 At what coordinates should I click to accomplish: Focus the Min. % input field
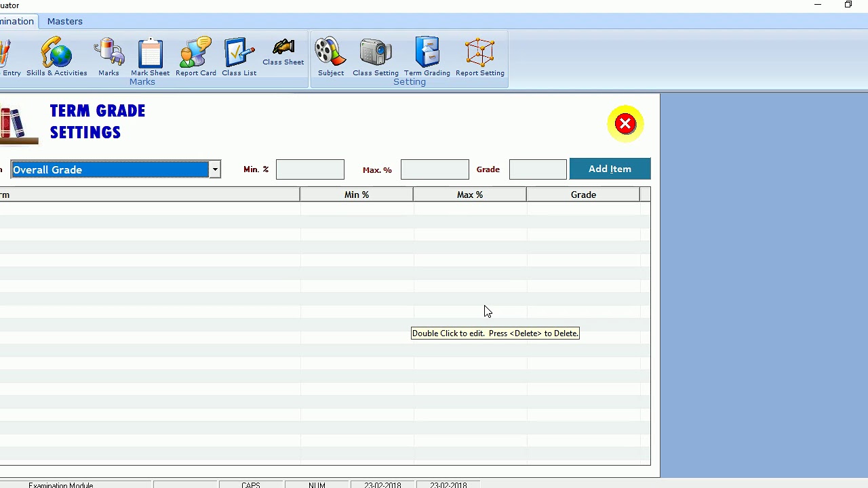click(310, 169)
